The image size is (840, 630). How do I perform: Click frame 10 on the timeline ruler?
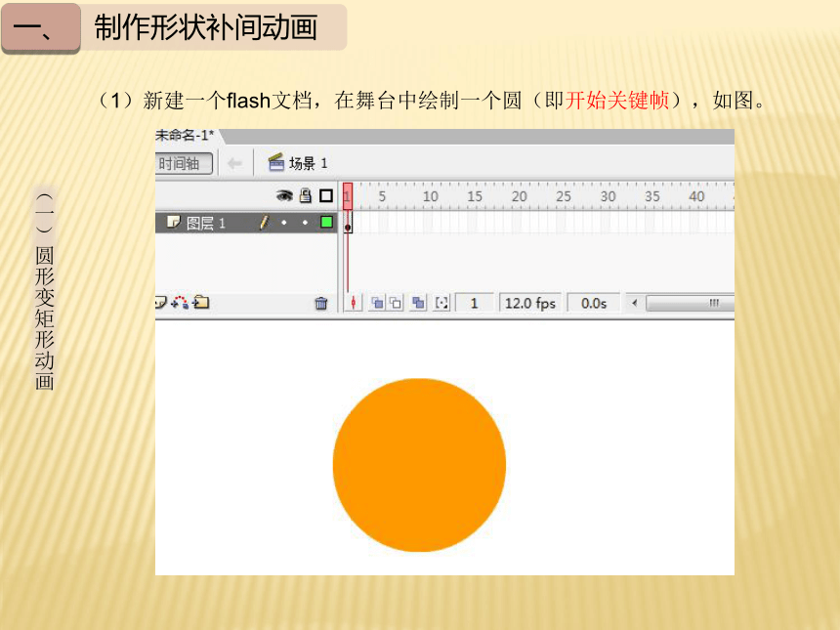point(430,196)
